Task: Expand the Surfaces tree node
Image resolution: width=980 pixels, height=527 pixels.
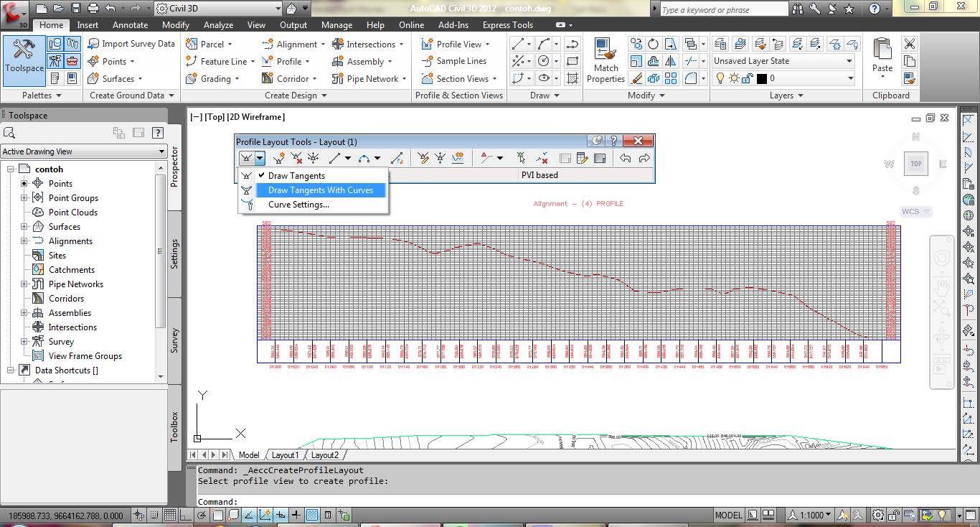Action: (x=24, y=227)
